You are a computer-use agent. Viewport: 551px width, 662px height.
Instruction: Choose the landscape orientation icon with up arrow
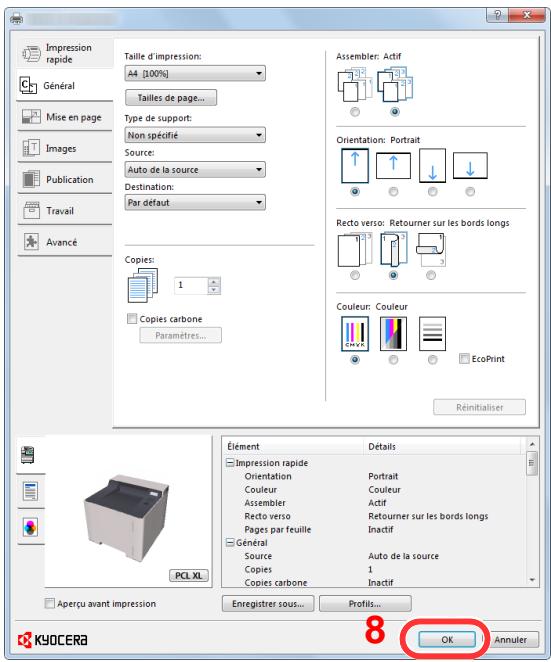[x=393, y=166]
